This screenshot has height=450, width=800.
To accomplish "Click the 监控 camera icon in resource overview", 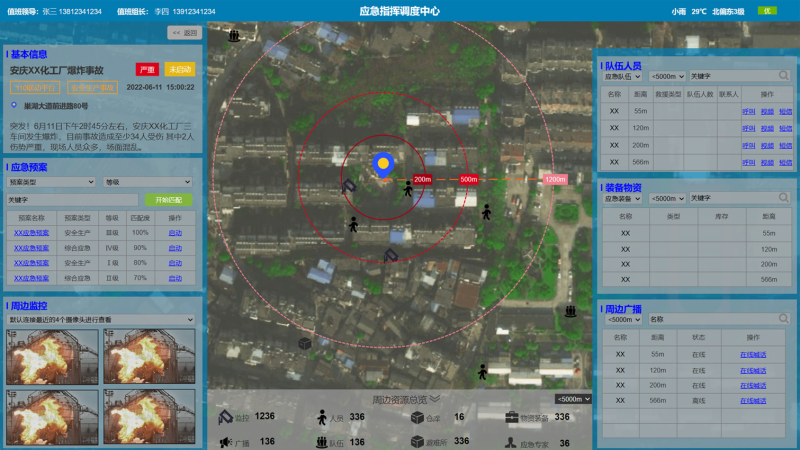I will pos(226,417).
